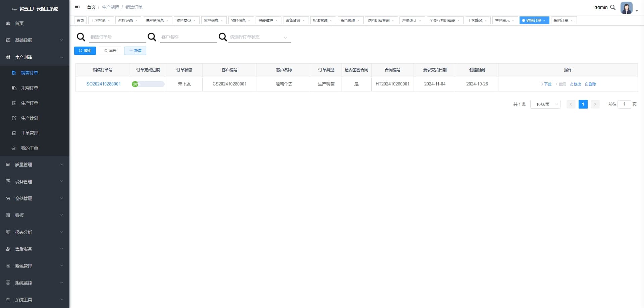The width and height of the screenshot is (644, 308).
Task: Click 删除 for order SO202410280001
Action: click(x=590, y=84)
